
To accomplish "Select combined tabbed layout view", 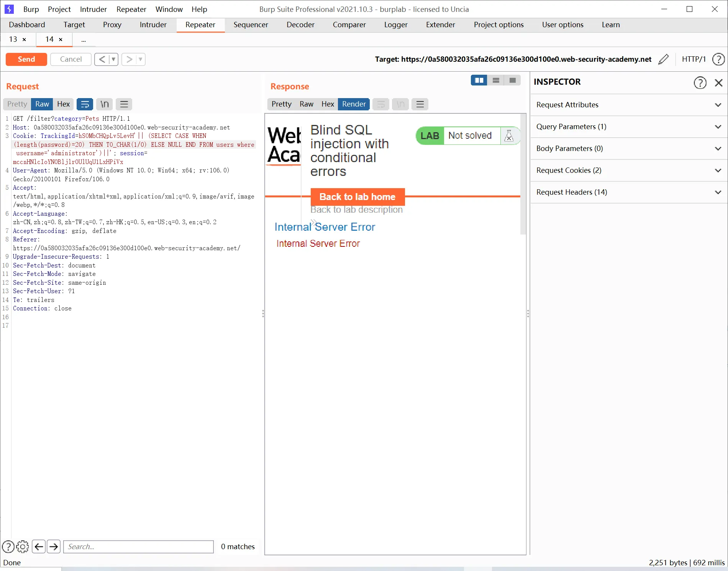I will point(513,80).
